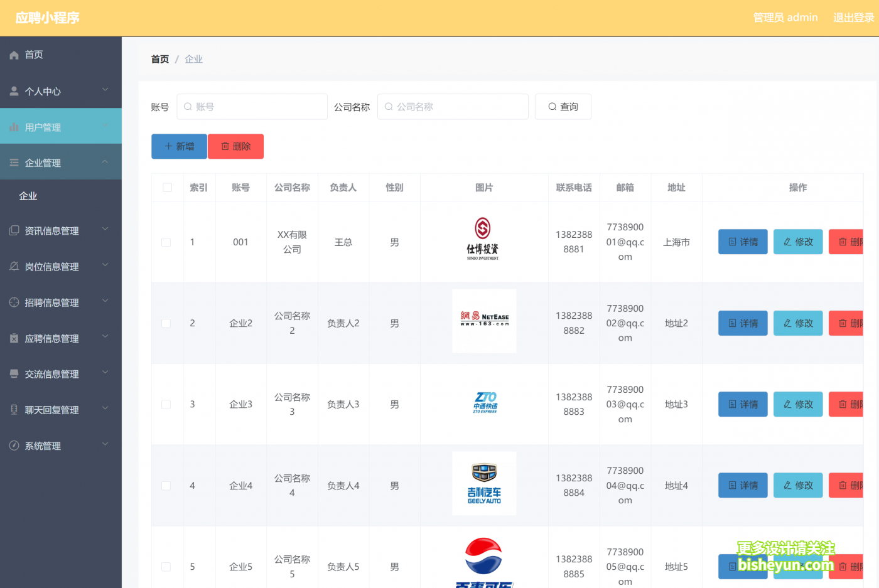Screen dimensions: 879x588
Task: Check the checkbox for 企业3 row
Action: pyautogui.click(x=166, y=405)
